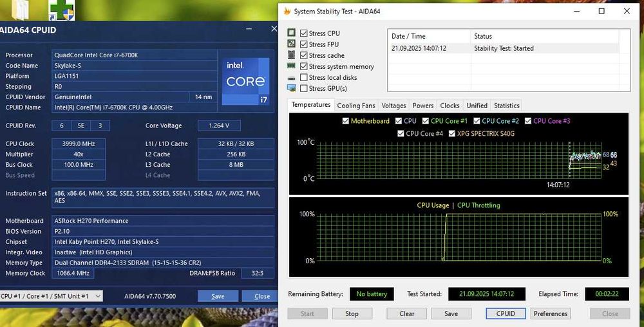
Task: Click Save in the Stability Test window
Action: click(451, 313)
